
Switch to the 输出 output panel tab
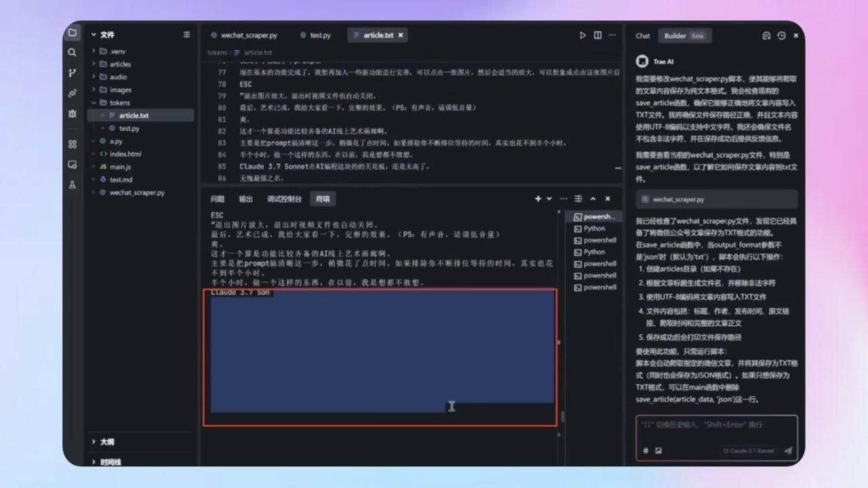[x=245, y=199]
